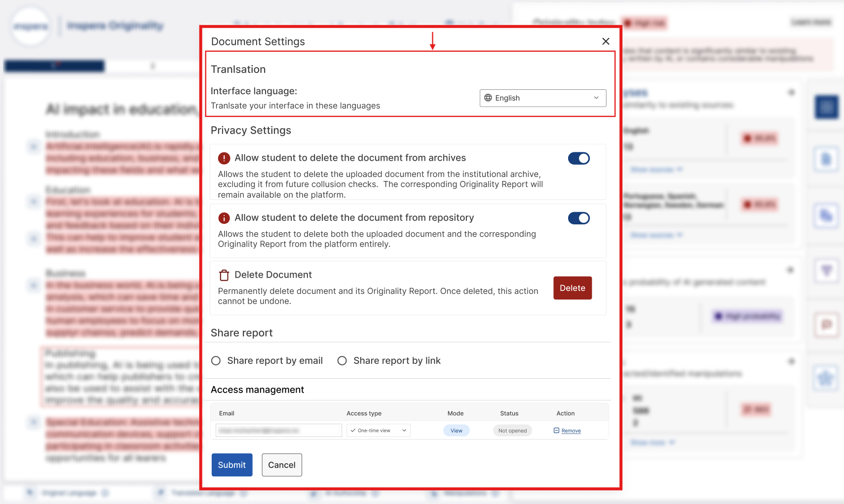This screenshot has height=504, width=844.
Task: Open the comments icon in the right sidebar
Action: point(826,326)
